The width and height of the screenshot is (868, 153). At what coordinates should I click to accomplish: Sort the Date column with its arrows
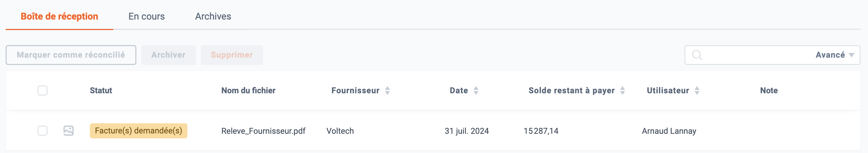point(476,90)
